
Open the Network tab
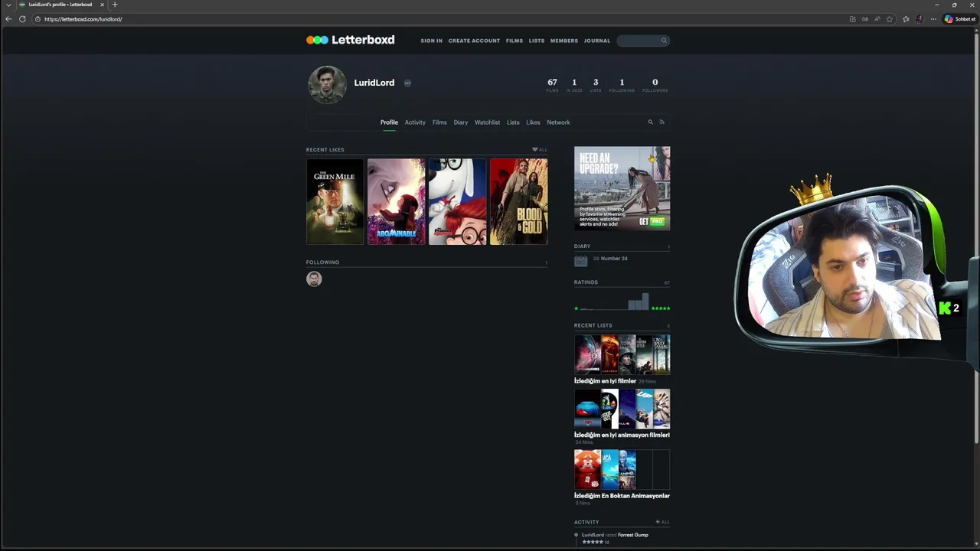point(558,122)
